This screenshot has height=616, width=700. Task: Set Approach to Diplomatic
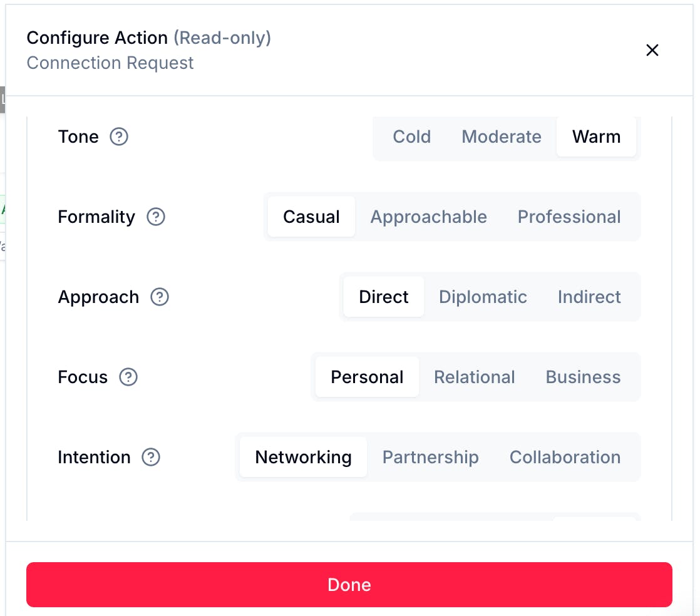click(483, 297)
